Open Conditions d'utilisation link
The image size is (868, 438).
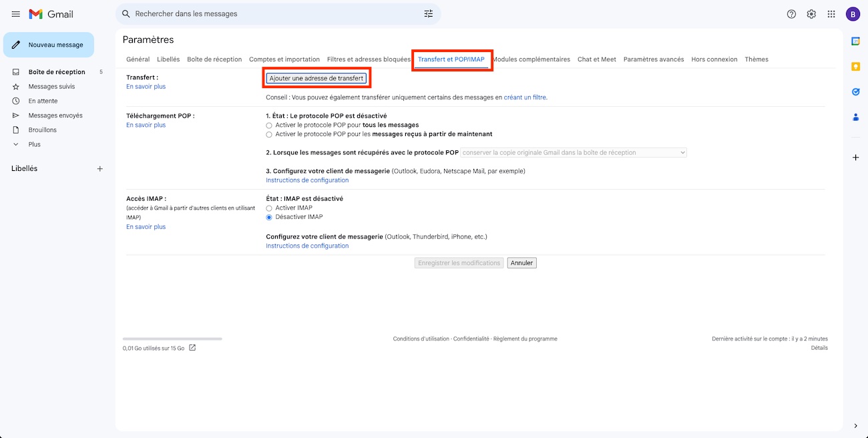pos(421,339)
